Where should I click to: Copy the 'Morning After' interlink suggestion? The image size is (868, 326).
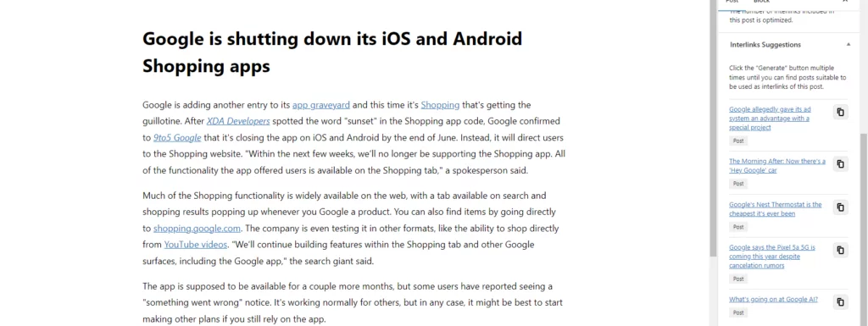pos(840,164)
